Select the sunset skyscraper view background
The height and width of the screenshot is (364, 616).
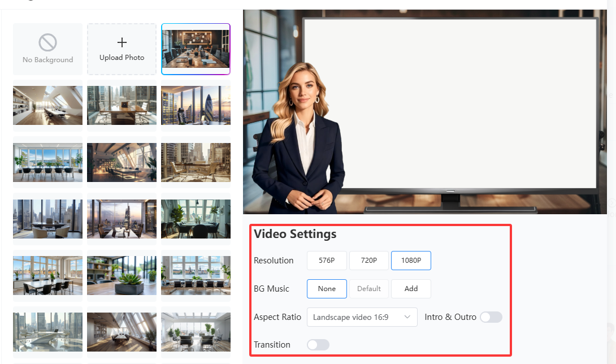[x=196, y=106]
